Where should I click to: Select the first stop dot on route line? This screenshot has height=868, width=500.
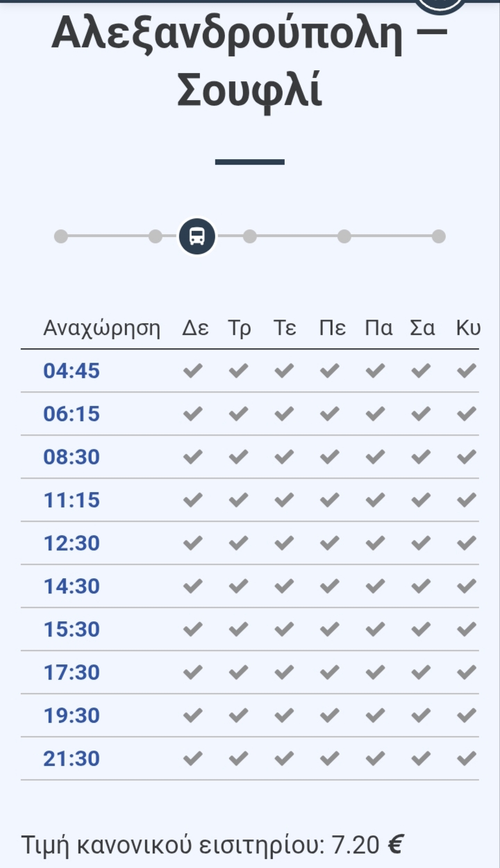(x=61, y=236)
